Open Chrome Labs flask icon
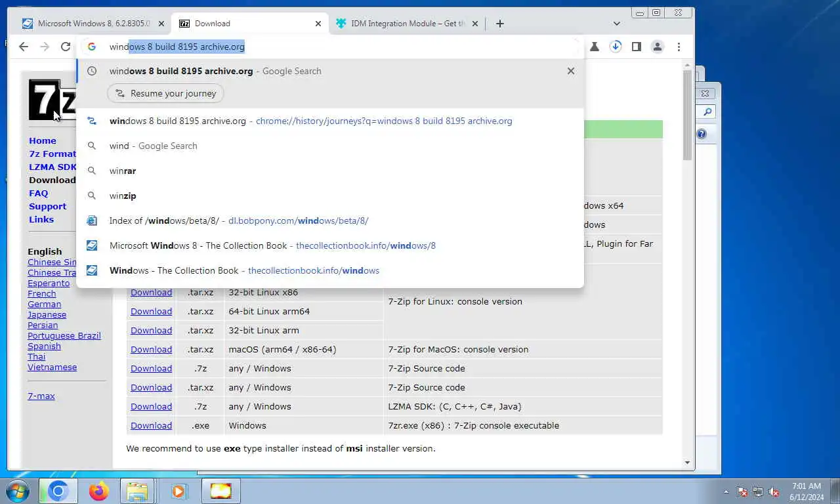The height and width of the screenshot is (504, 840). pos(595,47)
